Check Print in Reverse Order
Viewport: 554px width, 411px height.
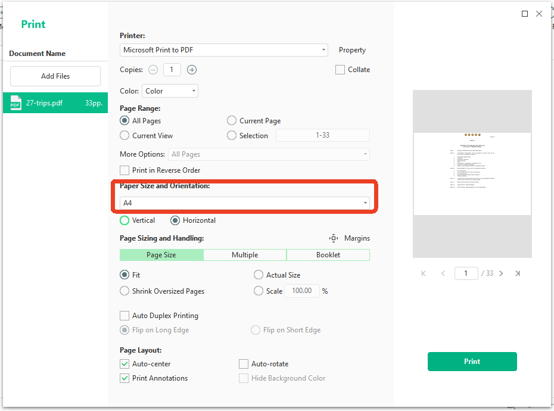124,171
